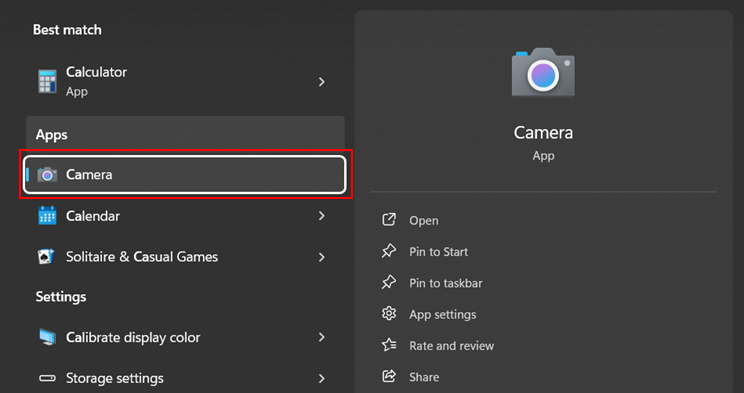Click the Open external-link icon

coord(389,220)
